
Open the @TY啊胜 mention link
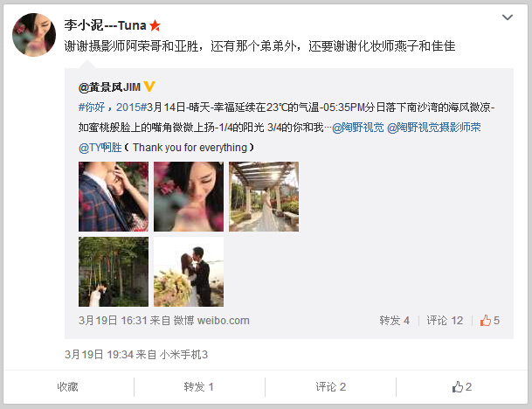click(100, 148)
